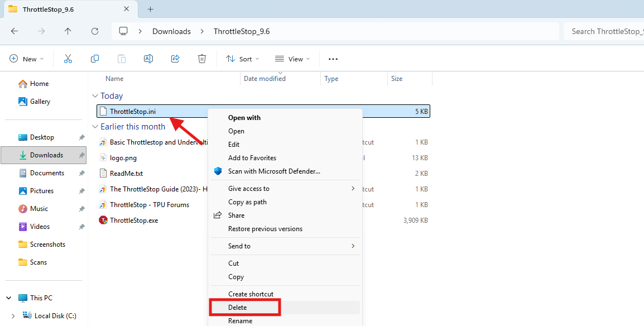Choose Delete from context menu

[x=285, y=308]
